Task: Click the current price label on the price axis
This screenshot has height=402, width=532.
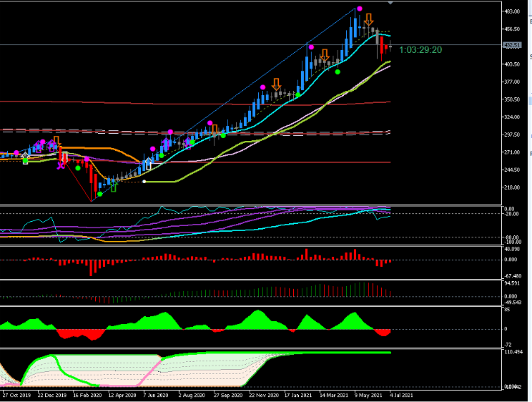Action: (512, 46)
